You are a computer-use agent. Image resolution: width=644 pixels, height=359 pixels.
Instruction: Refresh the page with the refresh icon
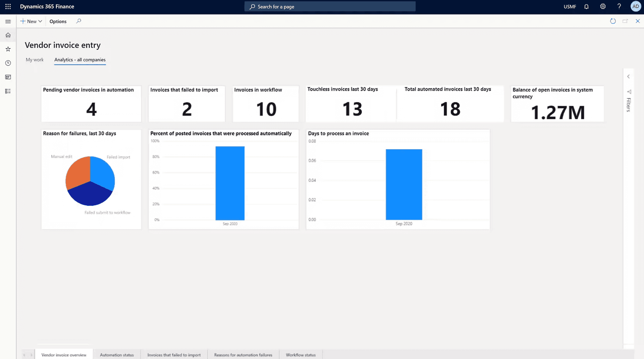tap(613, 21)
